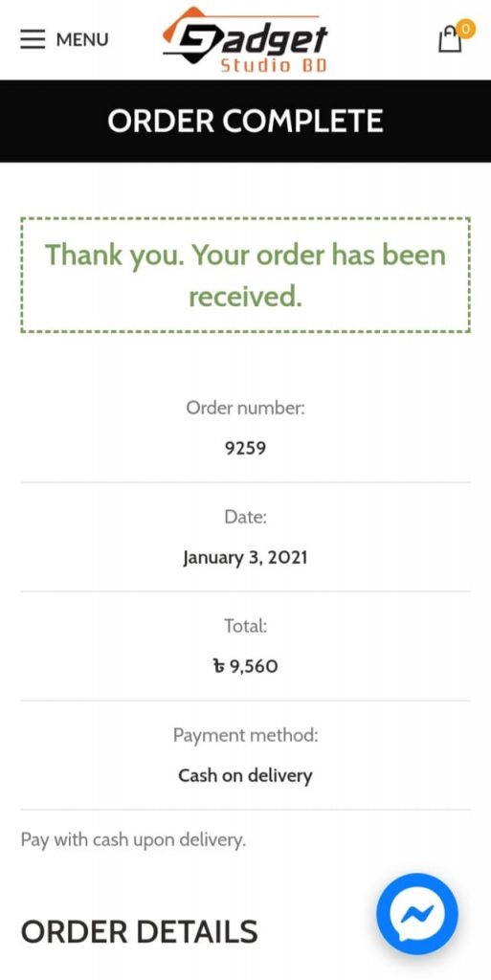Click the ORDER COMPLETE header banner
The image size is (491, 980).
point(245,122)
